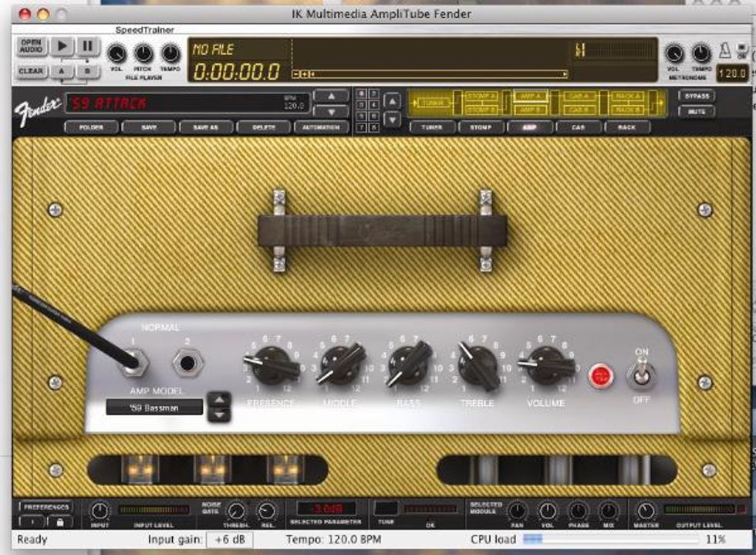Toggle the Bypass button
The height and width of the screenshot is (555, 756).
pyautogui.click(x=696, y=96)
